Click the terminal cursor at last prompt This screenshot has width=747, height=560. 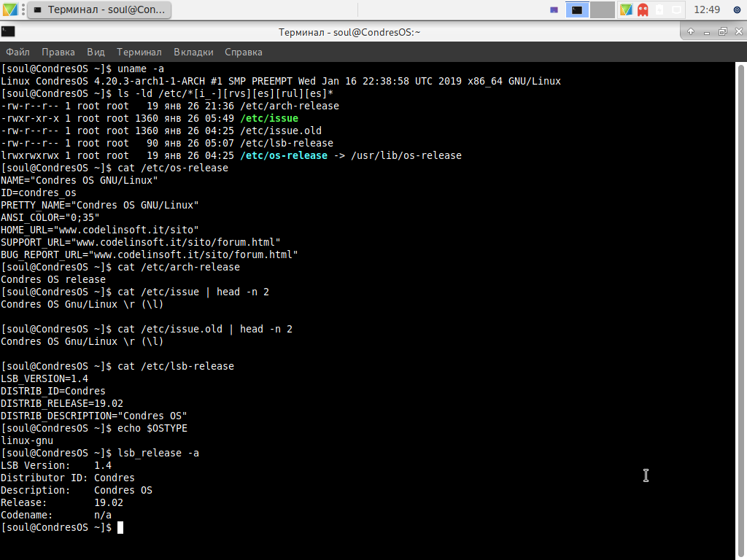(120, 528)
